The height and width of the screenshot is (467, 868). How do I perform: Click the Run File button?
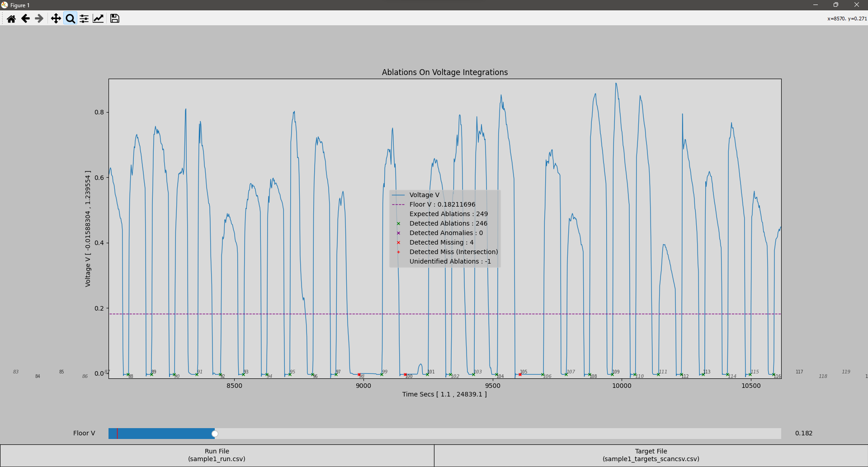tap(217, 455)
